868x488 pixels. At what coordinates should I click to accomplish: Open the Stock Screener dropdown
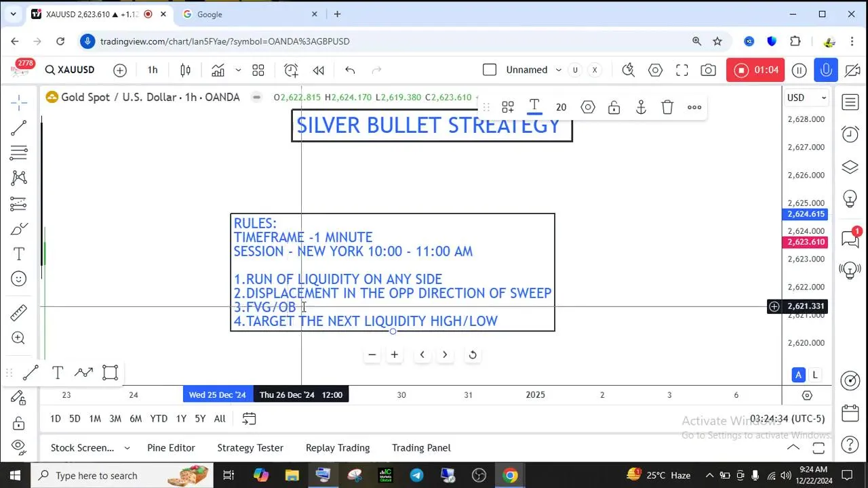pyautogui.click(x=92, y=447)
